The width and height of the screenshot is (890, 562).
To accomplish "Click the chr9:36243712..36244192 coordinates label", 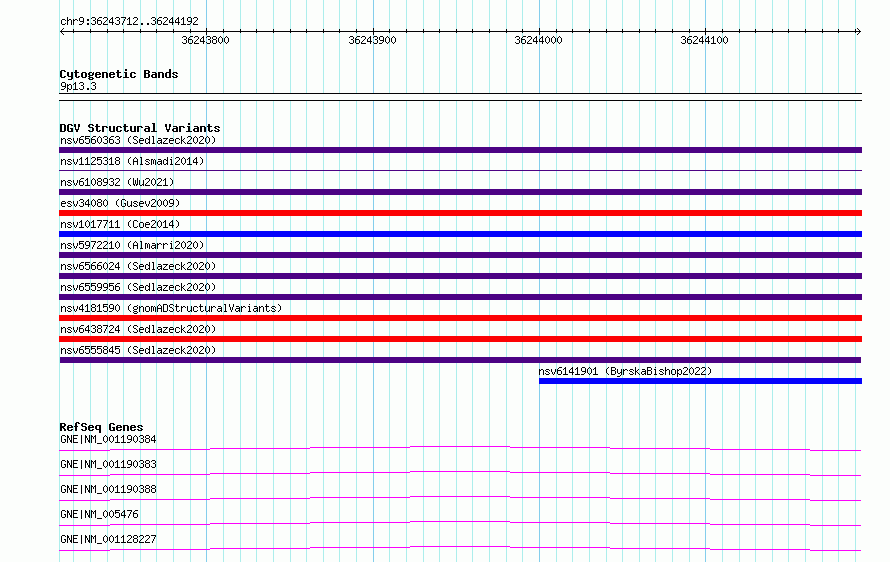I will [129, 21].
